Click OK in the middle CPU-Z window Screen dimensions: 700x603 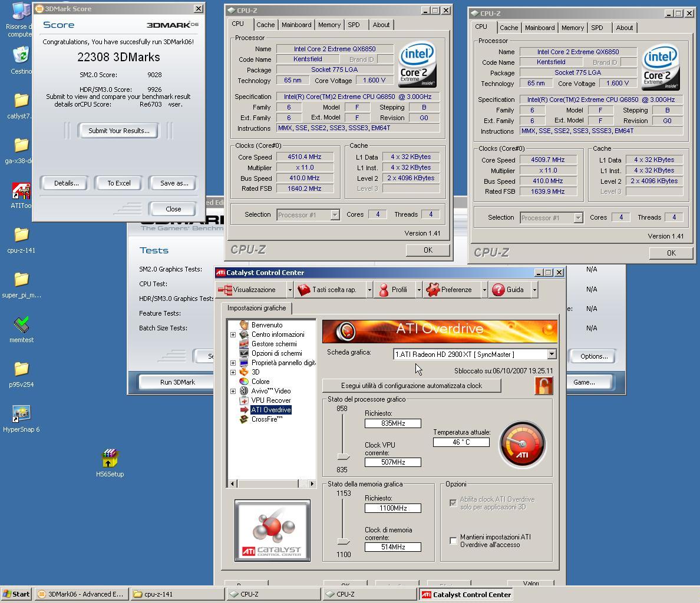[428, 250]
